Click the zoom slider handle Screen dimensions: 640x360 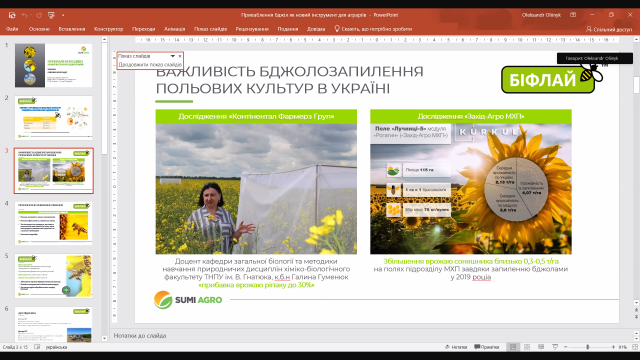(x=588, y=347)
